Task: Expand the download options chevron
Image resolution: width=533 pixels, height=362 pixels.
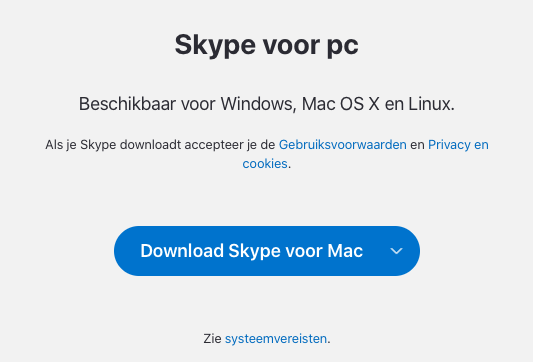Action: click(396, 251)
